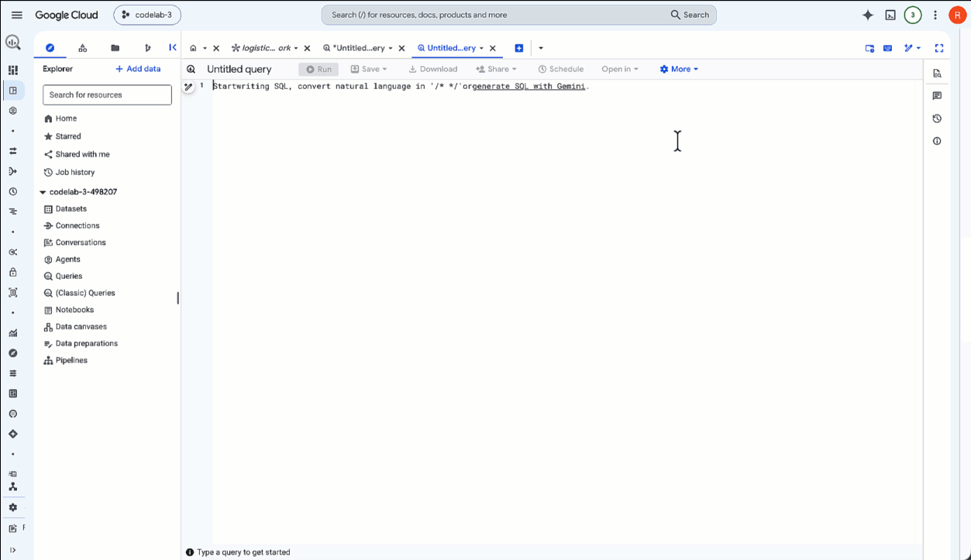971x560 pixels.
Task: Open the document search icon in right rail
Action: point(937,74)
